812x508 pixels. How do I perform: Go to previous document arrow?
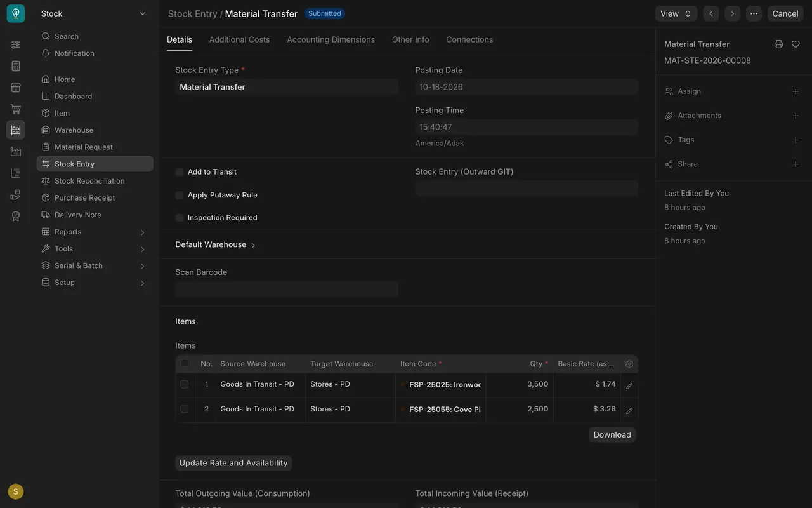[x=711, y=13]
